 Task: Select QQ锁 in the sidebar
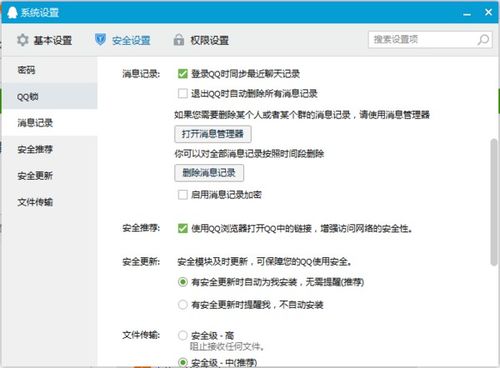click(50, 96)
